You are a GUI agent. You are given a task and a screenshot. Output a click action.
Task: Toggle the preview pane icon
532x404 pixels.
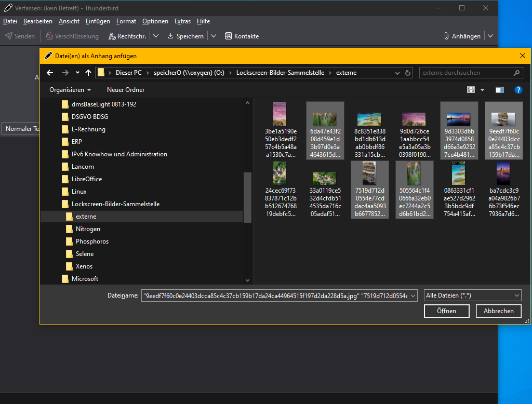[499, 90]
